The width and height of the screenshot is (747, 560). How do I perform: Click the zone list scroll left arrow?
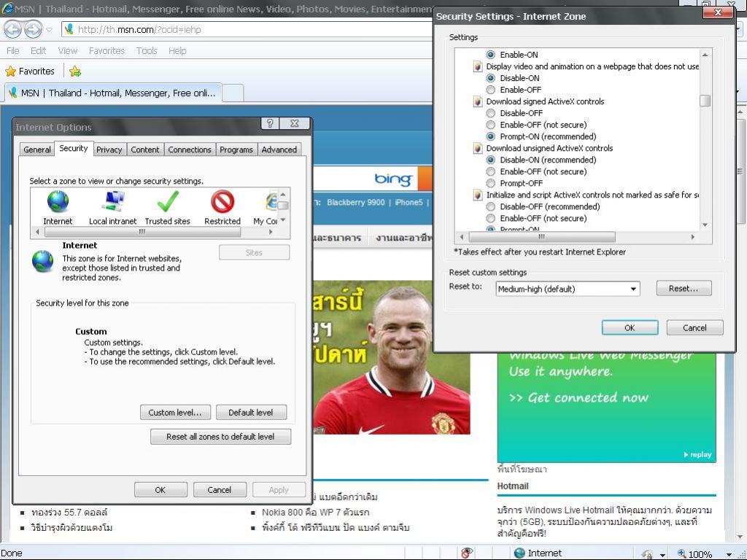[x=38, y=232]
